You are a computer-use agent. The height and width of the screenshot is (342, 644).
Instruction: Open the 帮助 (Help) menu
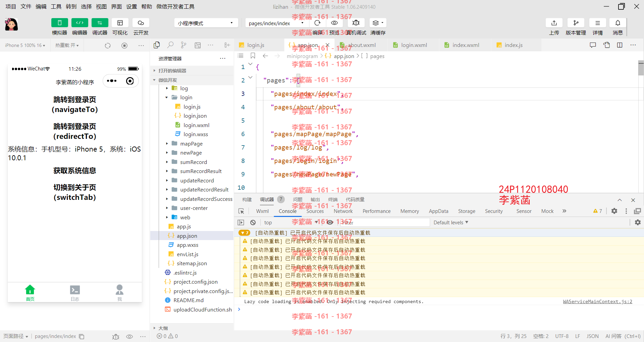coord(147,6)
